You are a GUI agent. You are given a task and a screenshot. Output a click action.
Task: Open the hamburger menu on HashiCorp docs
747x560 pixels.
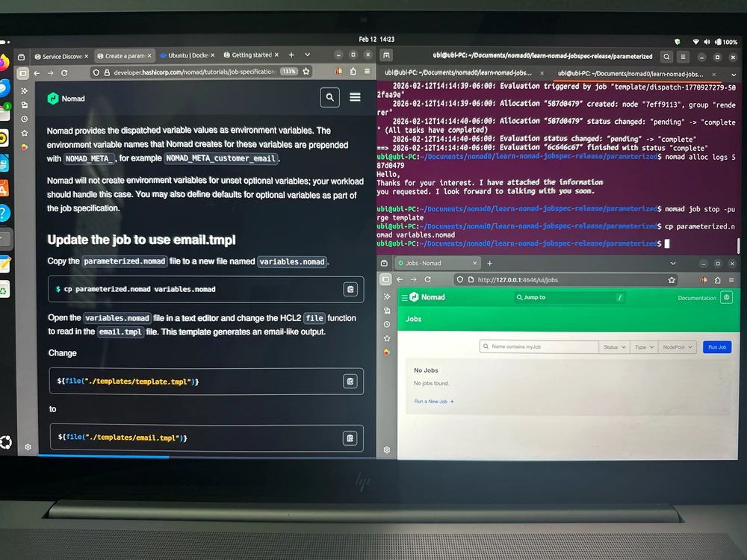355,97
